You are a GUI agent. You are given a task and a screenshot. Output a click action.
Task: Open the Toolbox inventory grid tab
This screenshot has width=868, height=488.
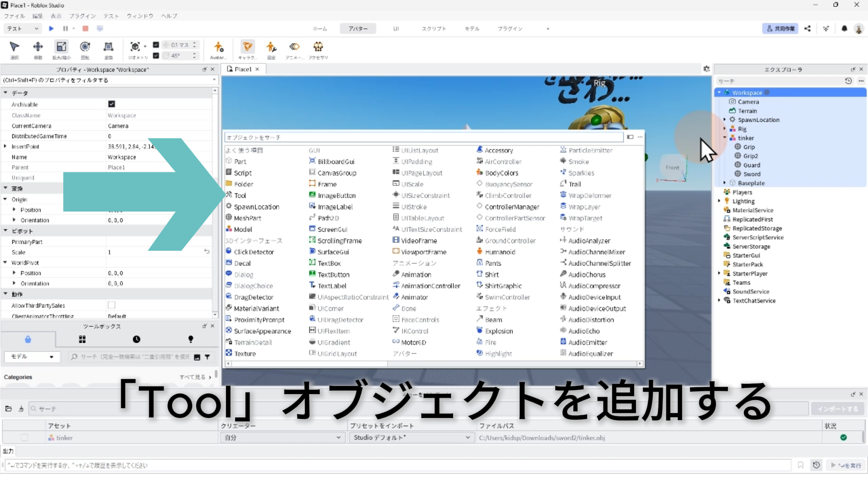82,339
